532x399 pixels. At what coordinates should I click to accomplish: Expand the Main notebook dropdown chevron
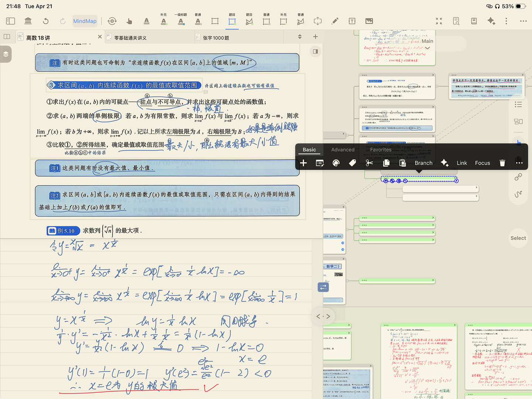point(427,48)
